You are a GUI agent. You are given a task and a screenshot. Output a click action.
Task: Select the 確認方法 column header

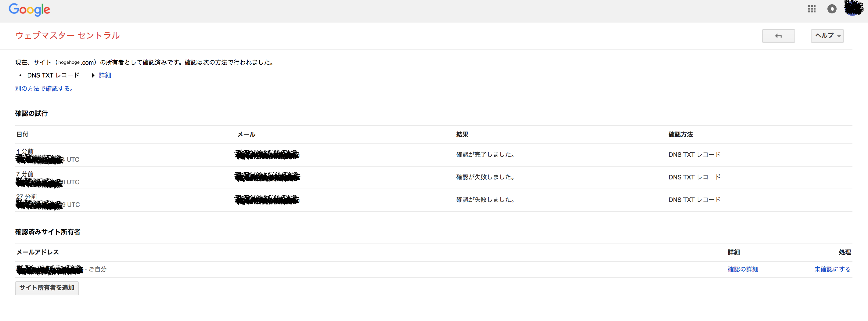(x=681, y=134)
